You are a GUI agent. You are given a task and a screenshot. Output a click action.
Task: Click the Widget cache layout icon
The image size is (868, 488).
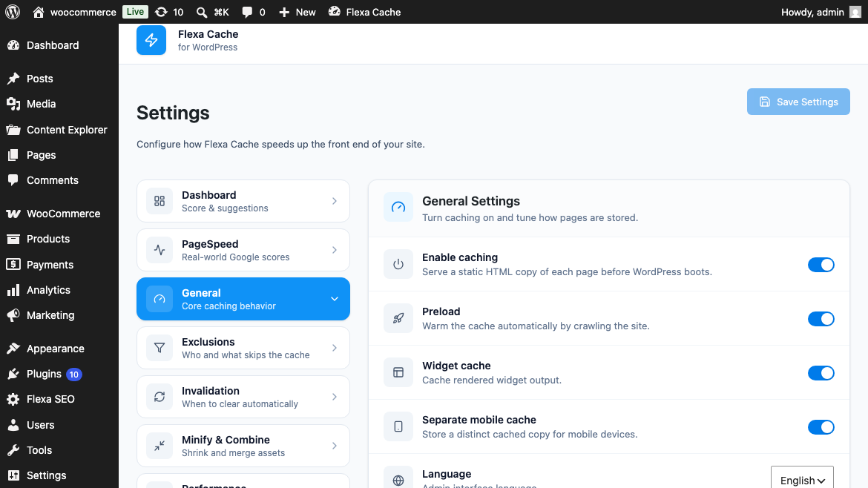click(x=398, y=372)
